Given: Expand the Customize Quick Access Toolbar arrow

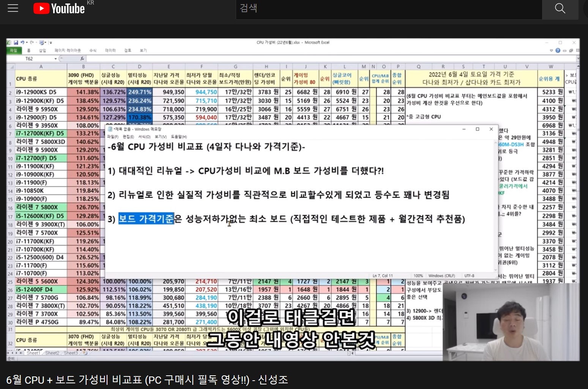Looking at the screenshot, I should 50,43.
